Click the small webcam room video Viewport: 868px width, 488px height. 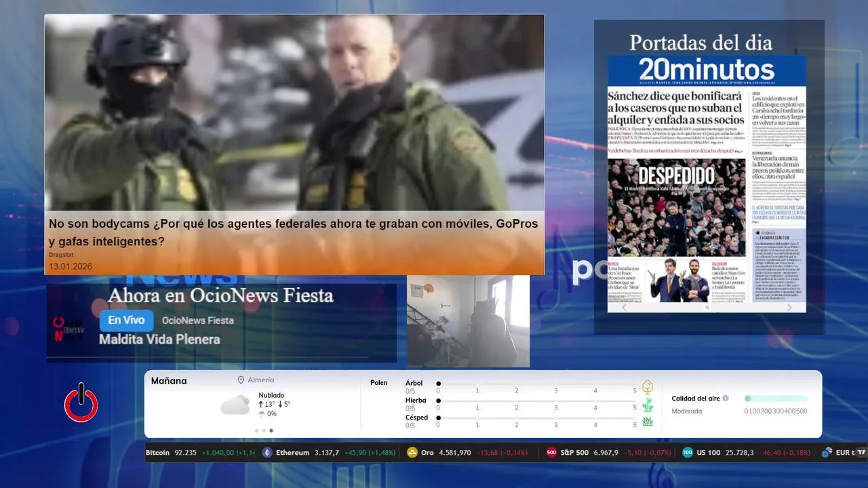pos(468,321)
